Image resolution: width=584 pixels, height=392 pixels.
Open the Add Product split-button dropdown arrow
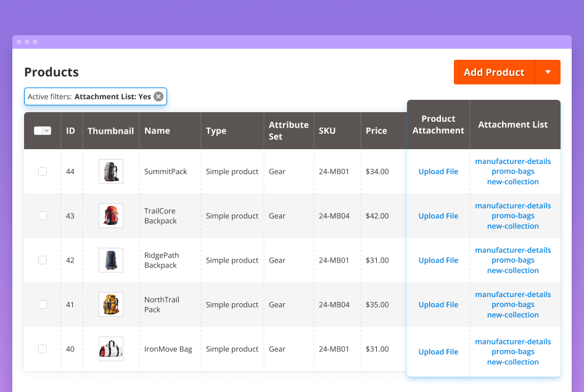coord(548,72)
